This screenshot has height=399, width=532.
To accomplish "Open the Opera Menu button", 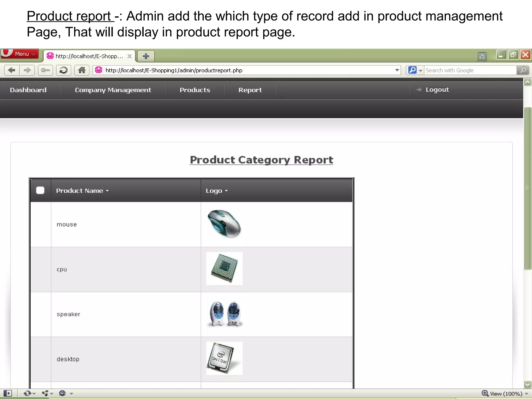I will (19, 54).
